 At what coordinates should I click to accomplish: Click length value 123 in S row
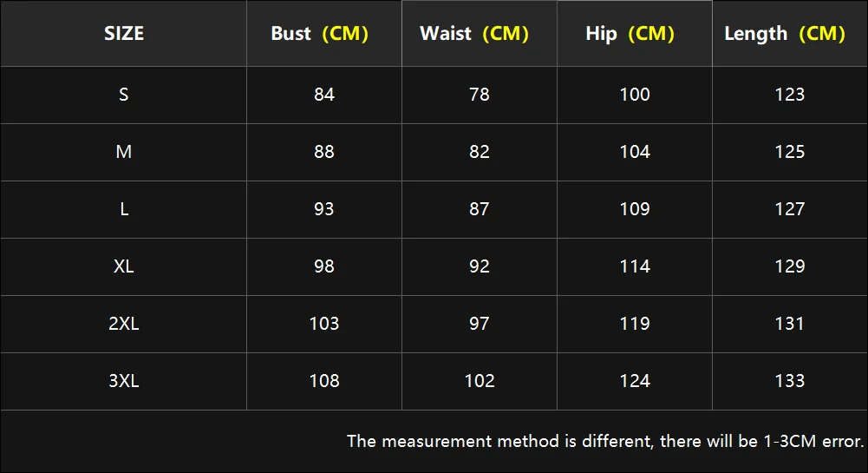[x=790, y=95]
